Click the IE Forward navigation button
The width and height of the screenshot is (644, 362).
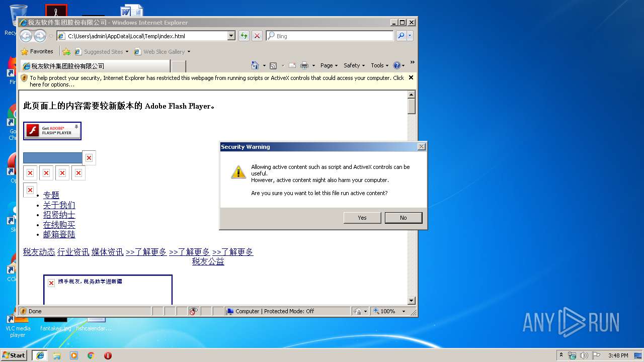click(40, 36)
